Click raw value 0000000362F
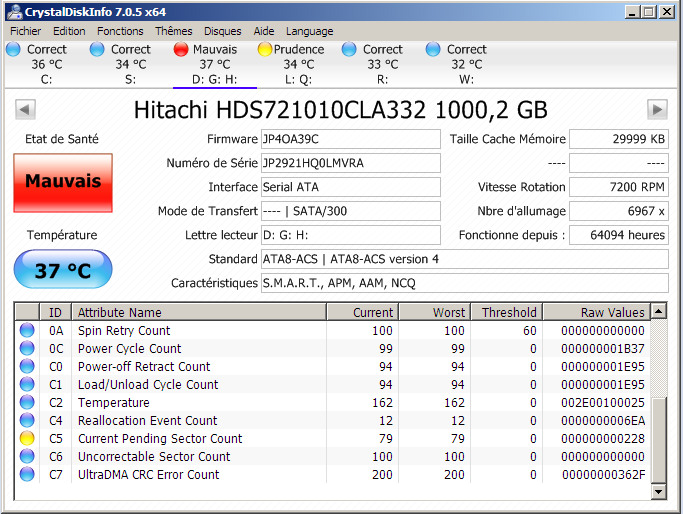Viewport: 683px width, 514px height. pos(603,474)
